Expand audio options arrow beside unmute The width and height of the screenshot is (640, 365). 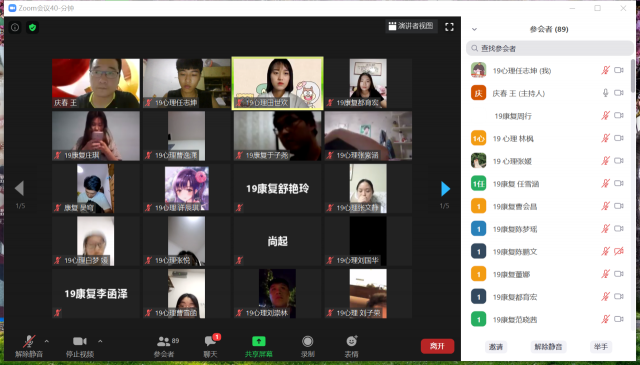(47, 341)
